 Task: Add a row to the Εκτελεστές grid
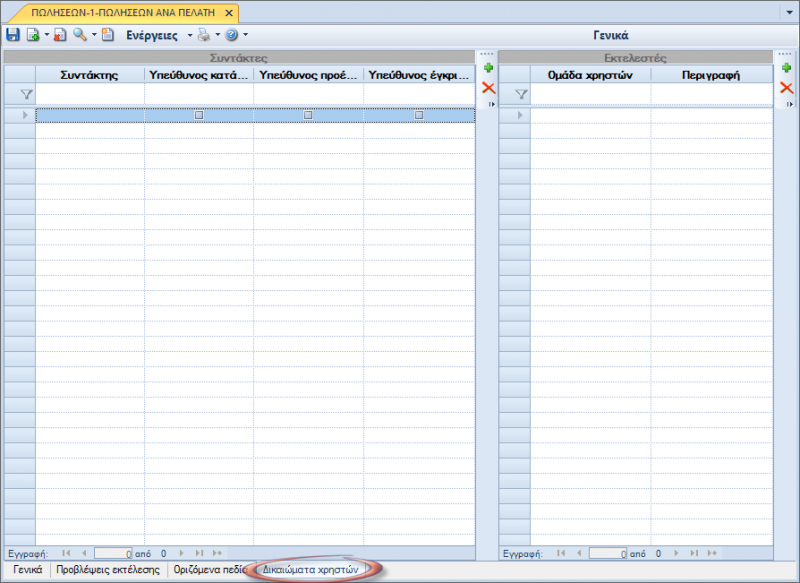(786, 68)
